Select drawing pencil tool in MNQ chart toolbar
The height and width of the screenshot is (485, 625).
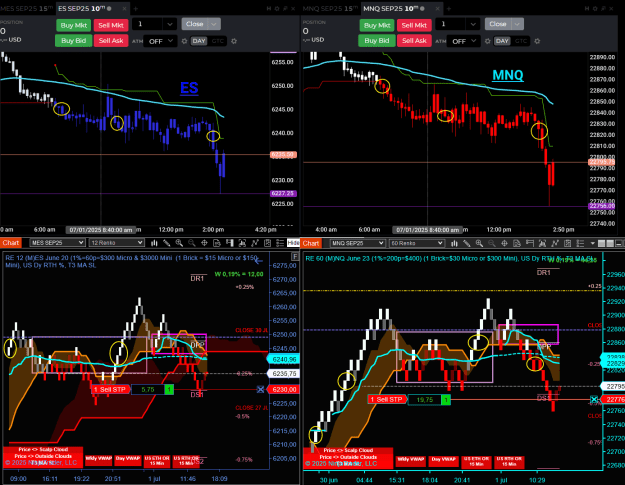467,243
